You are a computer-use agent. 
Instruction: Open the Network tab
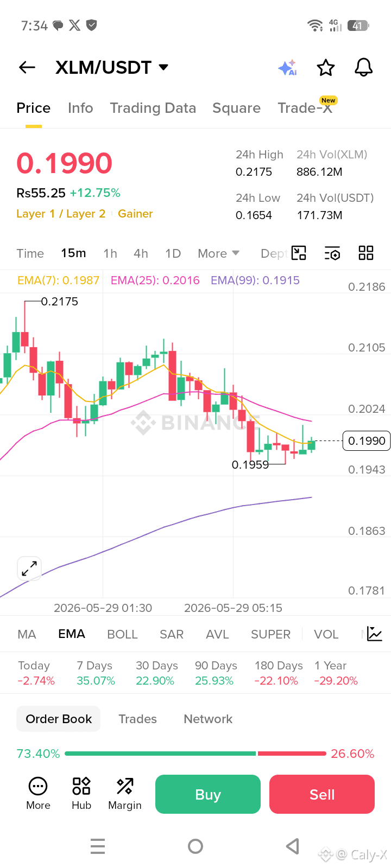(208, 719)
